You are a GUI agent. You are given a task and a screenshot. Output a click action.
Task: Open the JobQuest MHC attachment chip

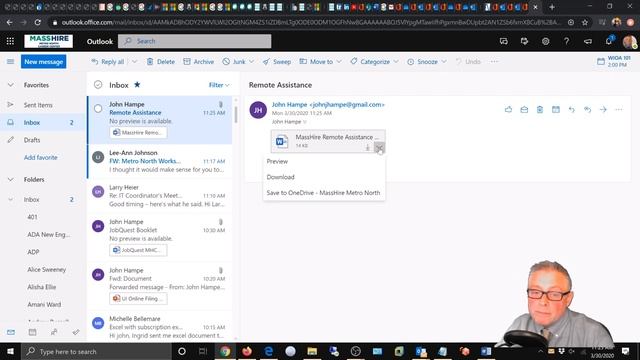pos(138,250)
